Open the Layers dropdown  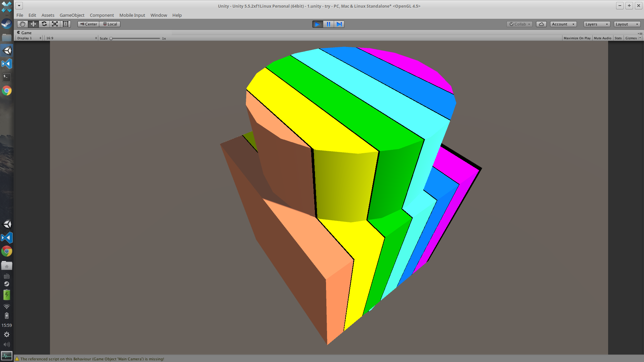pyautogui.click(x=596, y=24)
